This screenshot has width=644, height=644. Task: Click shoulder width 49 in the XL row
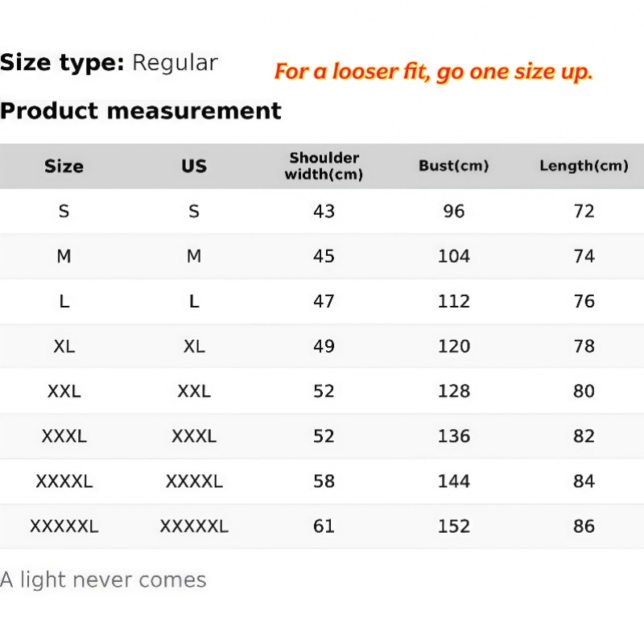[324, 347]
